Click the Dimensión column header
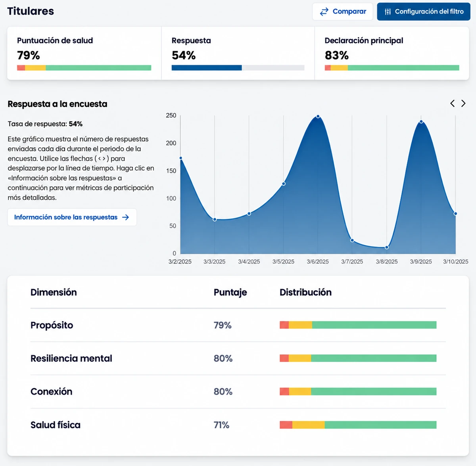Image resolution: width=476 pixels, height=466 pixels. click(54, 293)
